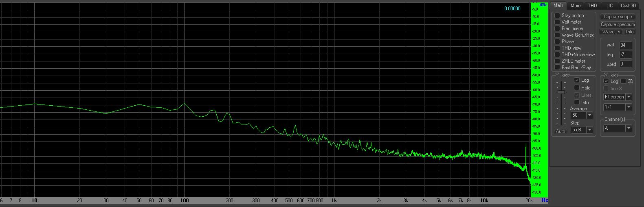Click the cyan 0.00000 readout on spectrum
Viewport: 644px width, 207px height.
pyautogui.click(x=512, y=9)
